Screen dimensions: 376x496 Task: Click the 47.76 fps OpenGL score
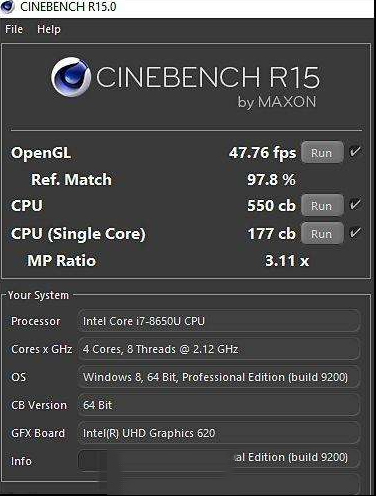click(262, 153)
